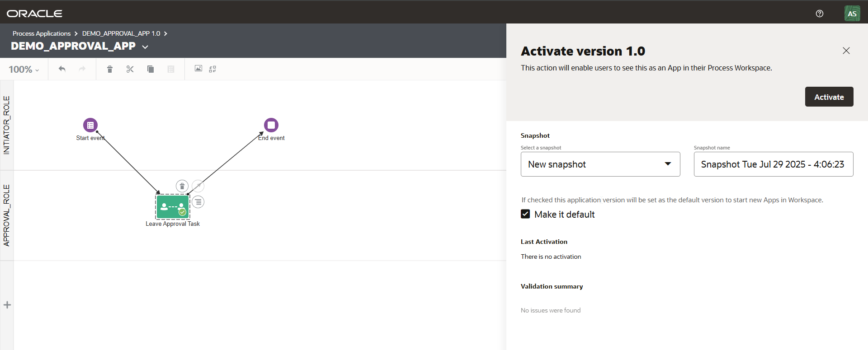Click the scissors cut icon
Viewport: 868px width, 350px height.
[x=130, y=69]
